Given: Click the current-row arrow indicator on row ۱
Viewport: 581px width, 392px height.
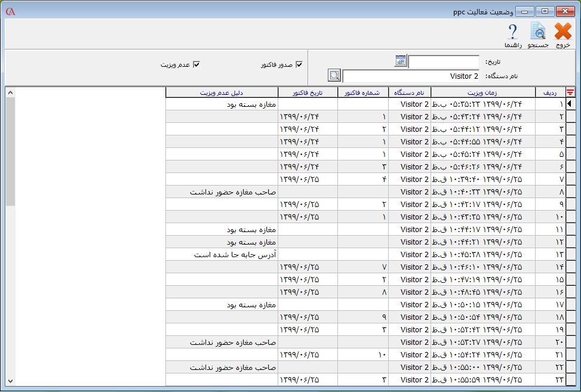Looking at the screenshot, I should tap(570, 104).
